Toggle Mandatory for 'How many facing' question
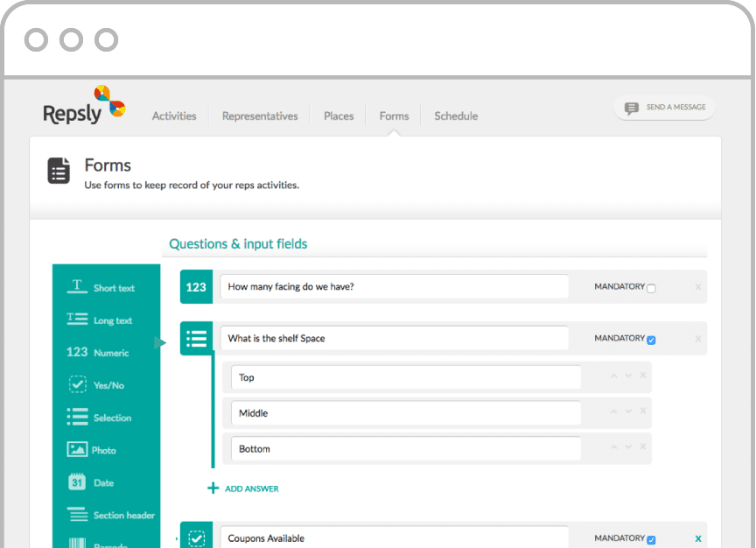 651,289
